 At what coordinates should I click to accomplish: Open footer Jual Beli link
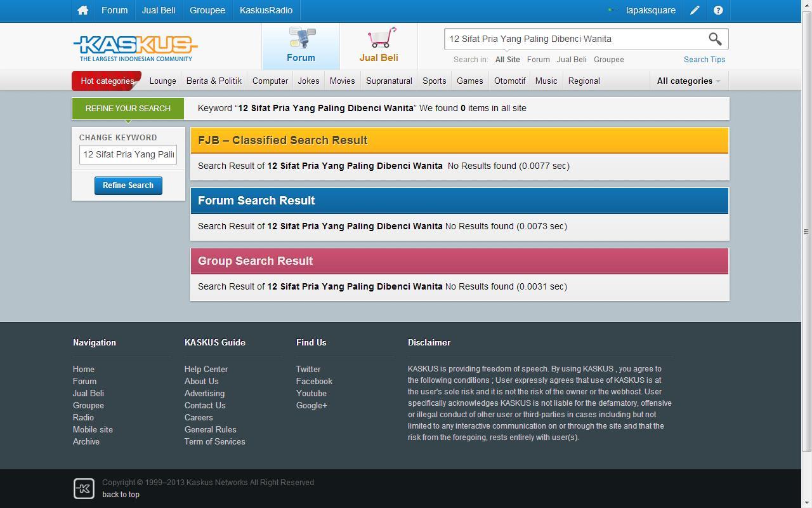(88, 393)
